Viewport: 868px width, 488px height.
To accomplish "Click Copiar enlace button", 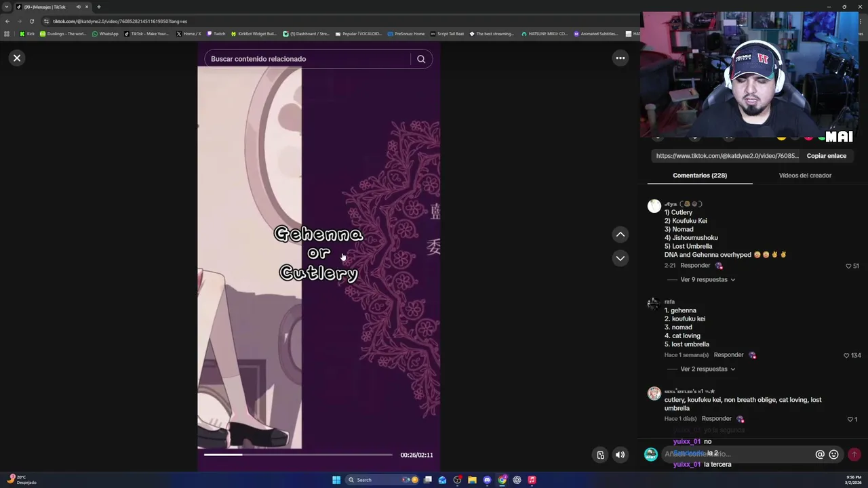I will (x=826, y=156).
